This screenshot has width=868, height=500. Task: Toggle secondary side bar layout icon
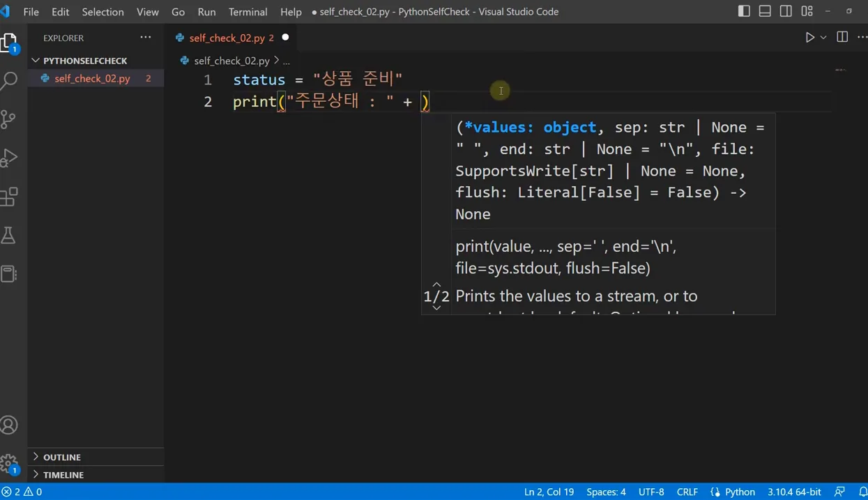pyautogui.click(x=786, y=11)
